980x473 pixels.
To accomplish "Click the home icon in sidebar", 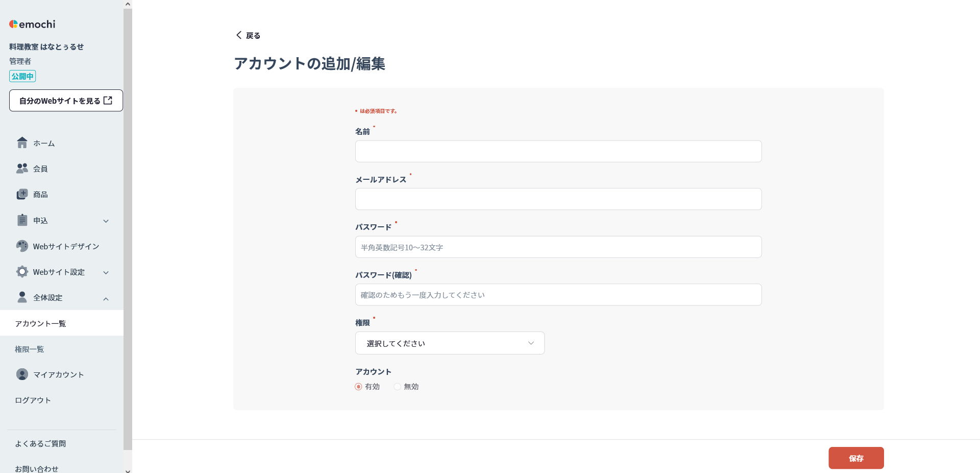I will 22,143.
